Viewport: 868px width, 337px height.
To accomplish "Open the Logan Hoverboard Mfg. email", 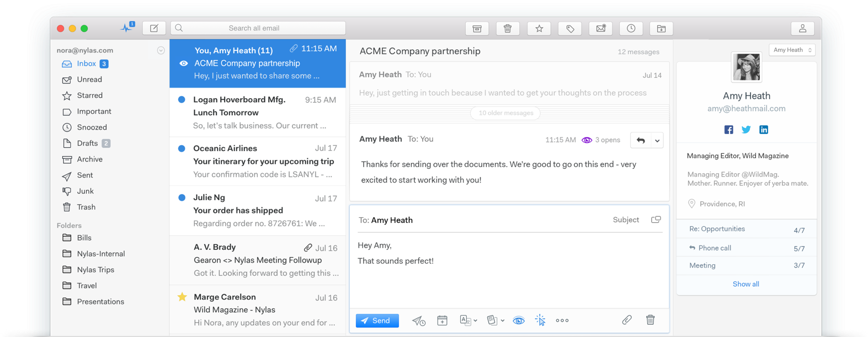I will (x=258, y=113).
